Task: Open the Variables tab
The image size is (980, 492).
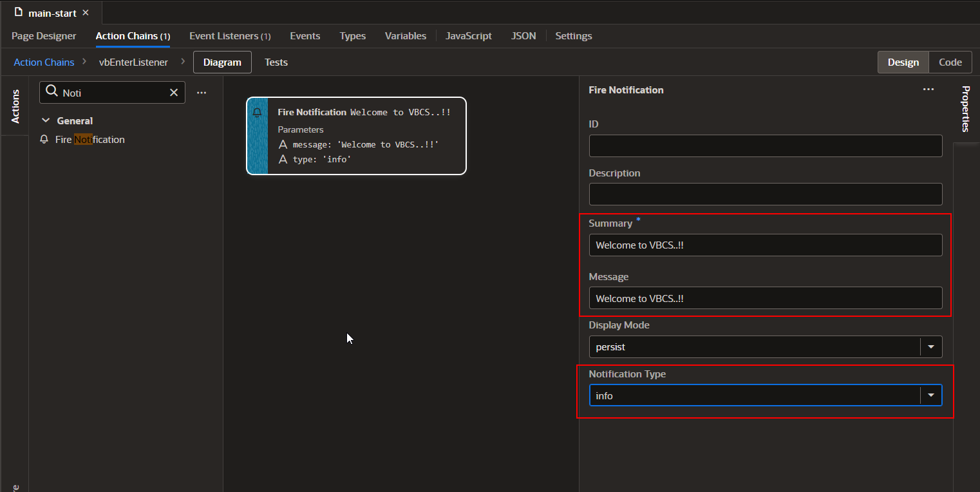Action: point(406,36)
